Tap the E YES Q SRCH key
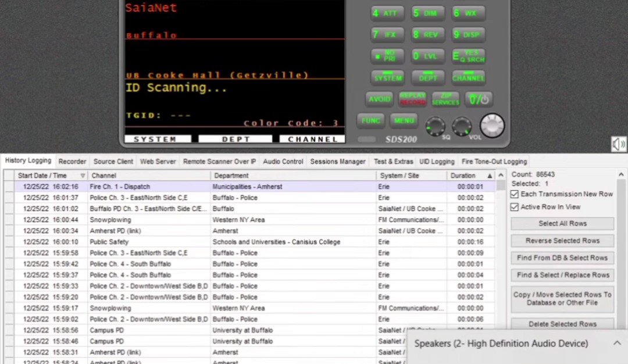This screenshot has width=628, height=364. 468,56
